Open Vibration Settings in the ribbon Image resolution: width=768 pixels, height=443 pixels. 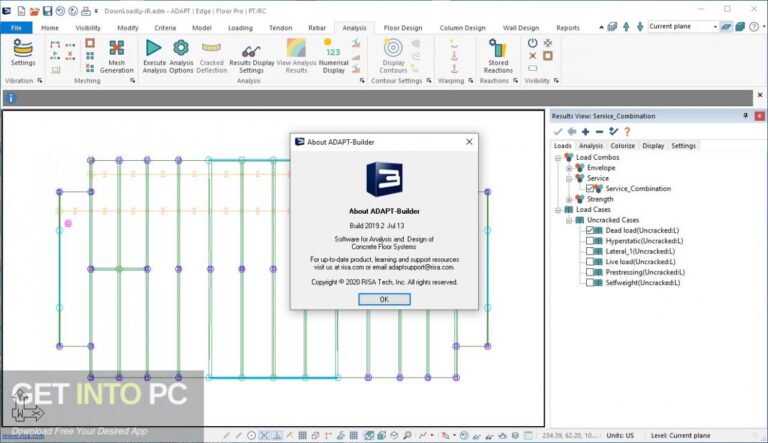click(23, 52)
